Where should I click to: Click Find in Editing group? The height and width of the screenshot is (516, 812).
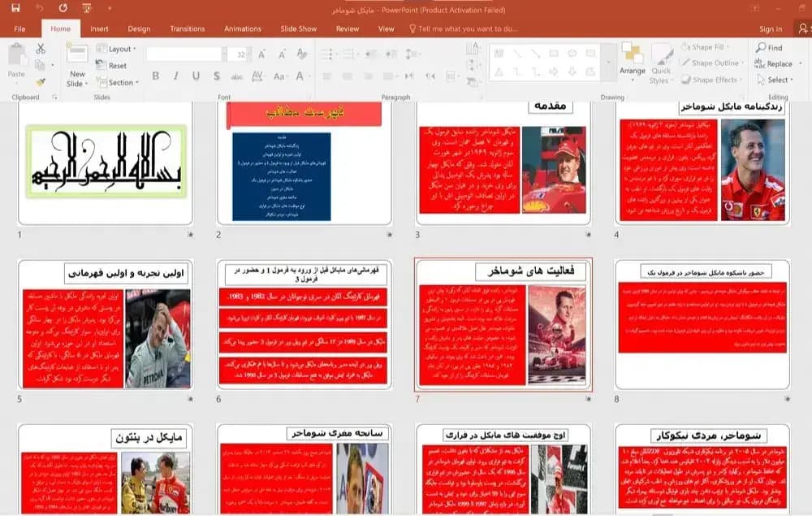click(769, 48)
